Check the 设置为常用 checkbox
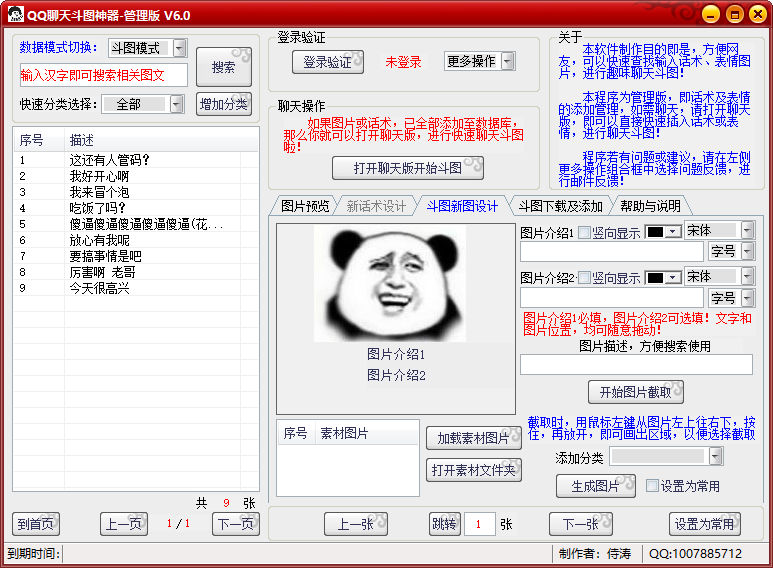The width and height of the screenshot is (773, 568). (x=652, y=486)
